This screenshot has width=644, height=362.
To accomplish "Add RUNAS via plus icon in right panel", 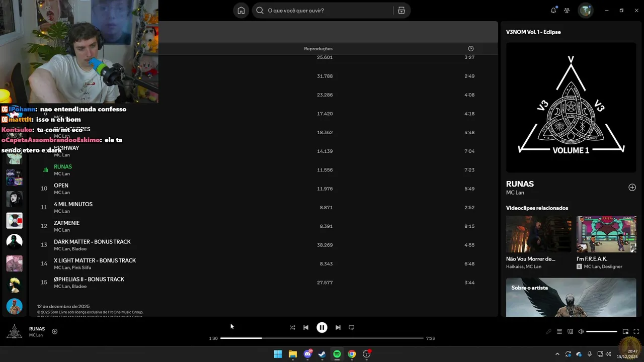I will click(x=632, y=188).
